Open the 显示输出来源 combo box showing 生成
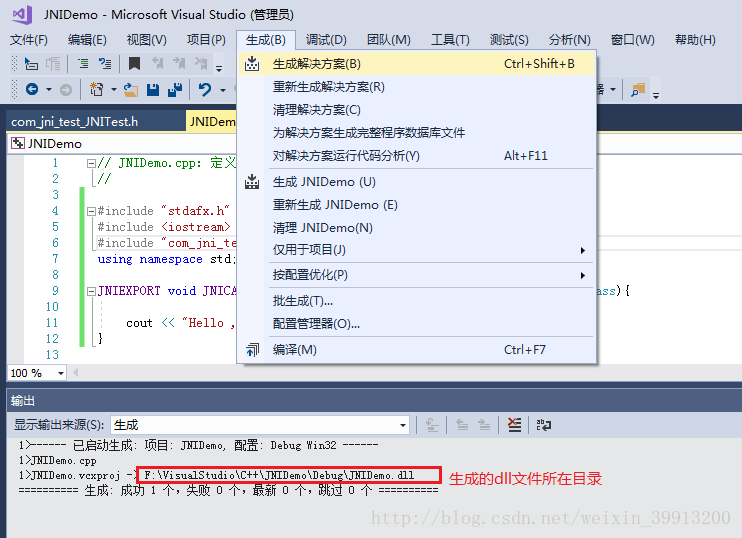Image resolution: width=742 pixels, height=538 pixels. pyautogui.click(x=260, y=425)
